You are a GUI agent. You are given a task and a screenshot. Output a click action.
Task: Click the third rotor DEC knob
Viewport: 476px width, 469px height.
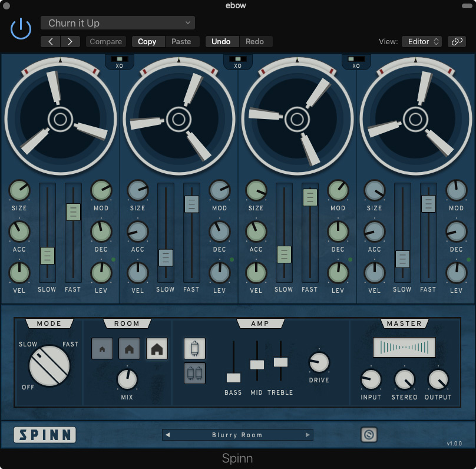click(338, 232)
